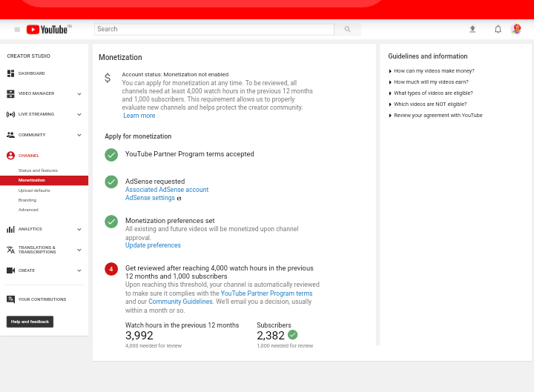Expand the Analytics section chevron
Screen dimensions: 534x392
tap(79, 230)
